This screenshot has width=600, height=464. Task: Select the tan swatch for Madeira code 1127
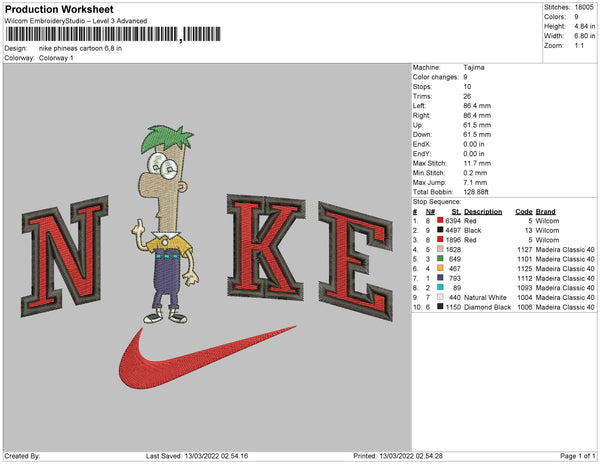440,249
